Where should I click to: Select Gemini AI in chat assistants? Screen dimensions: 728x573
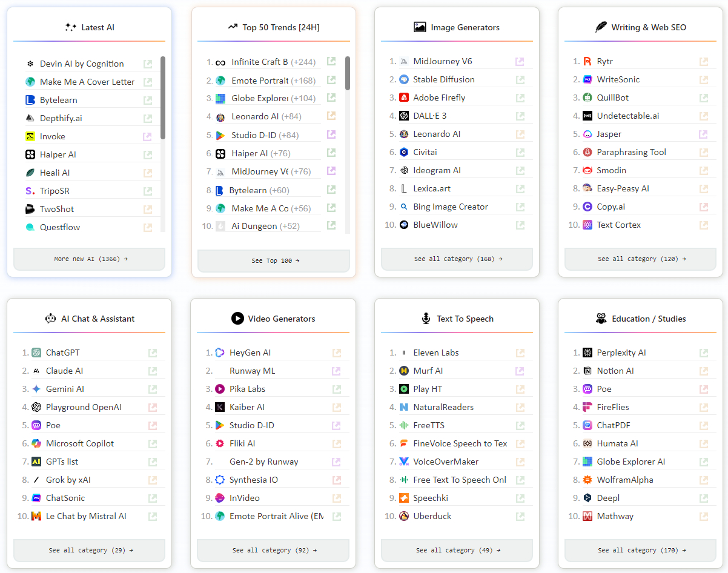[x=65, y=389]
